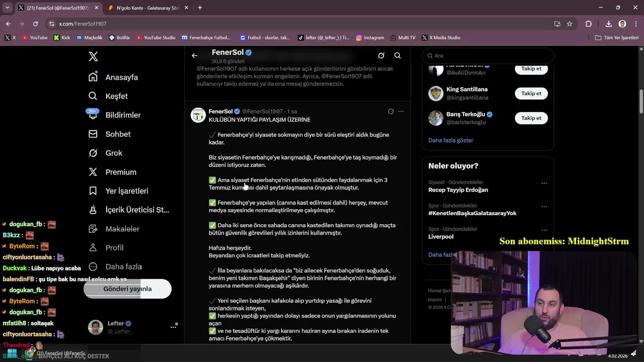
Task: Click the FenerSol name on the tweet
Action: pos(221,111)
